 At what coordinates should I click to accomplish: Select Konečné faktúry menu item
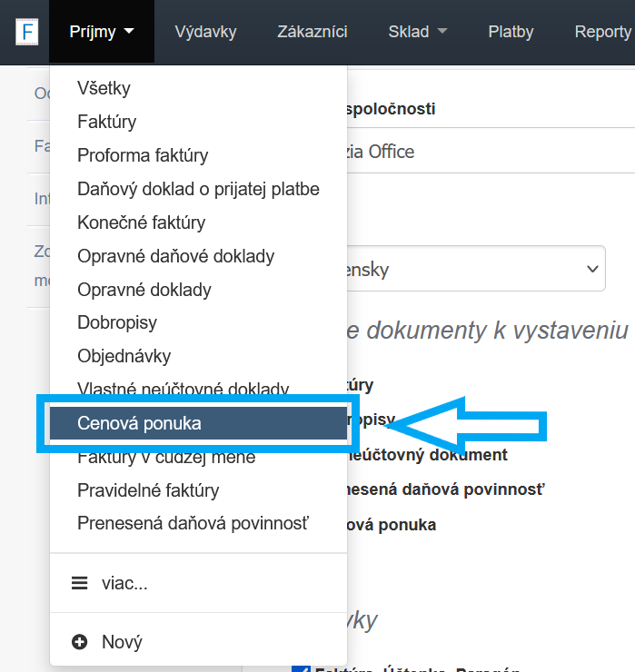pos(142,222)
